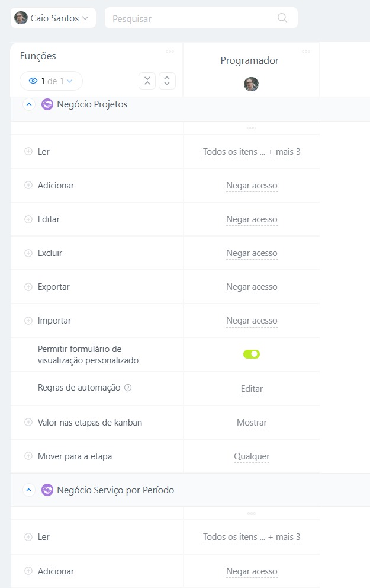The height and width of the screenshot is (588, 370).
Task: Click the collapse-all rows icon in Funções header
Action: [x=147, y=81]
